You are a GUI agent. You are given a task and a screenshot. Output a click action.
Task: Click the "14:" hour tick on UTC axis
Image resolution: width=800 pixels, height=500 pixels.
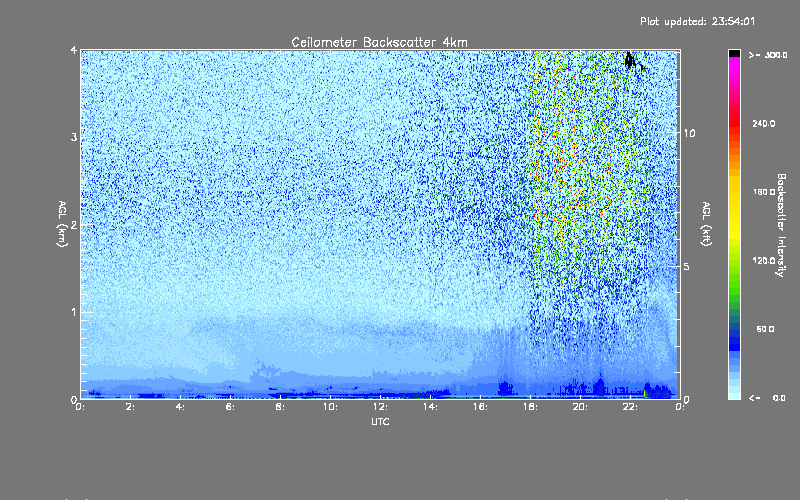click(430, 407)
